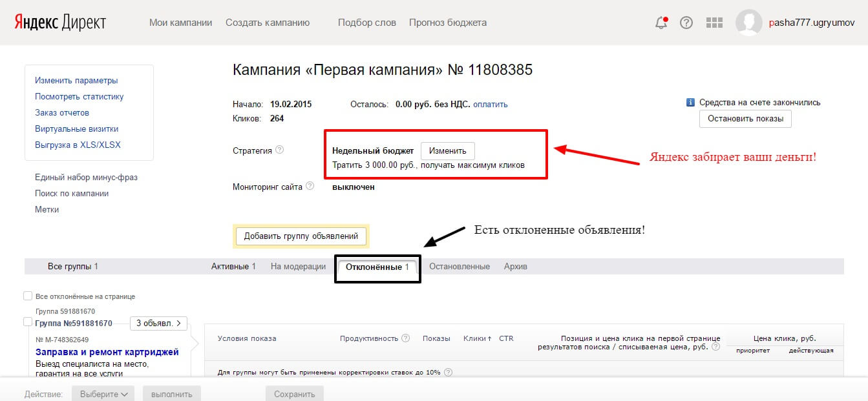Screen dimensions: 868x401
Task: Tick Все отклонённые на странице checkbox
Action: [28, 296]
